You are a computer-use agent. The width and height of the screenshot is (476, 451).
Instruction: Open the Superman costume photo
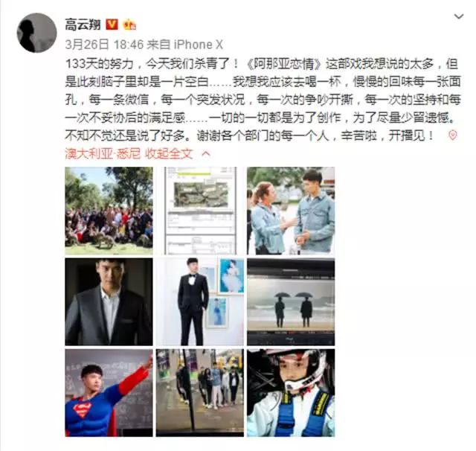[109, 393]
